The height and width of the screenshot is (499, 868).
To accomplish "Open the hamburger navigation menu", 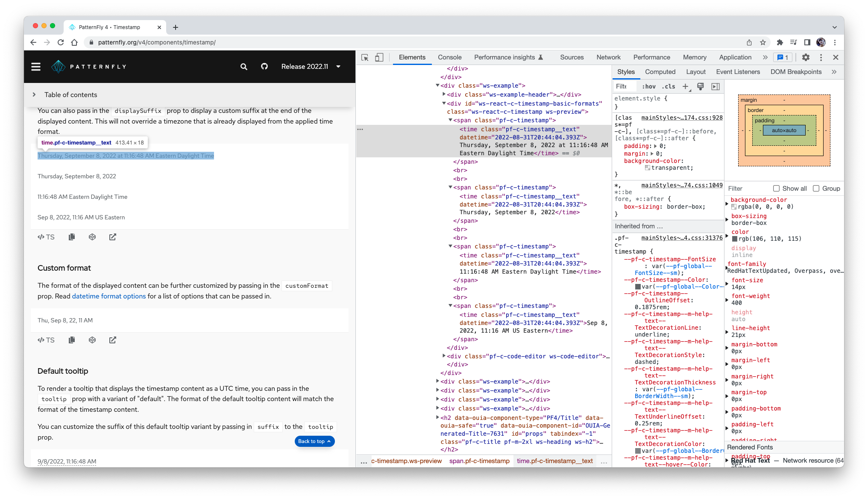I will [36, 67].
